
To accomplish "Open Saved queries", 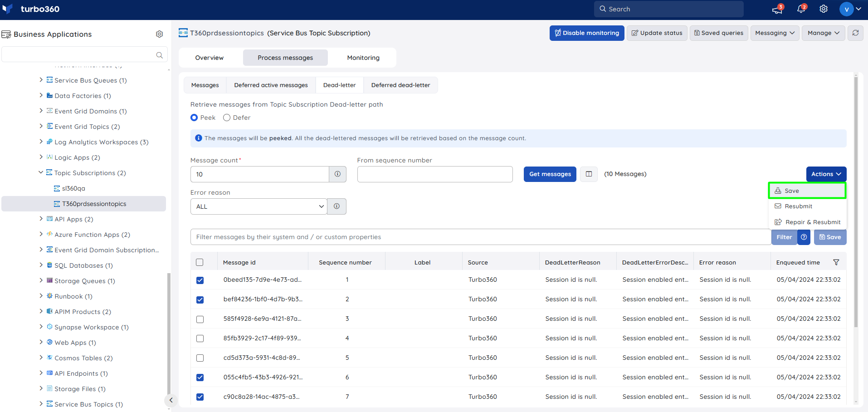I will [x=719, y=33].
